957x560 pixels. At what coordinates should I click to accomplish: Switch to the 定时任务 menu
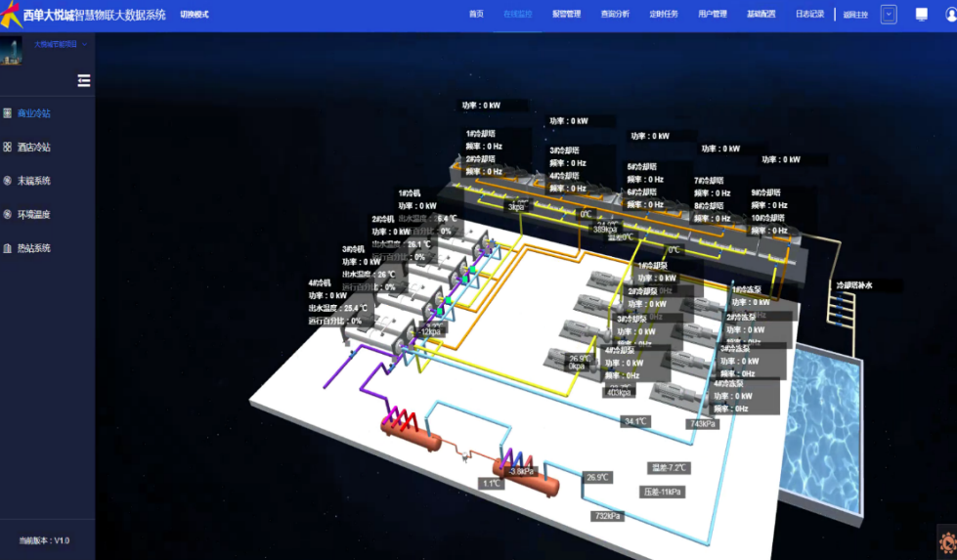tap(664, 15)
